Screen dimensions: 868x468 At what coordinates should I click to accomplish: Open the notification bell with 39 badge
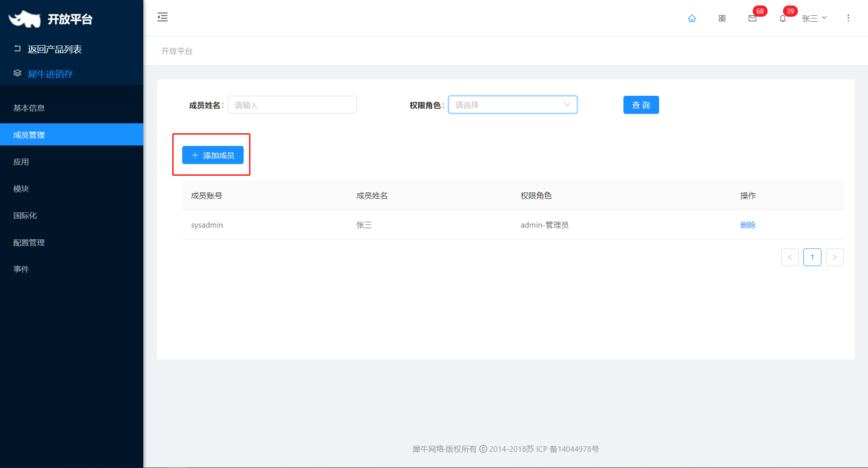click(x=783, y=18)
